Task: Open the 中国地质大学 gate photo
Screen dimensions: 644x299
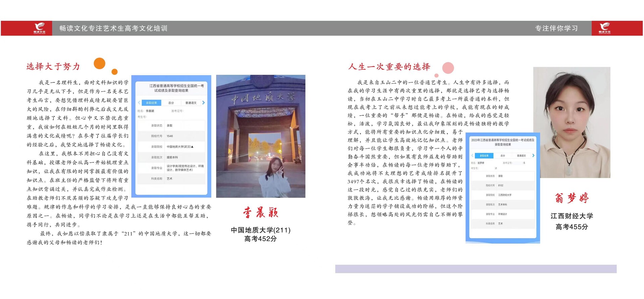Action: (x=261, y=136)
